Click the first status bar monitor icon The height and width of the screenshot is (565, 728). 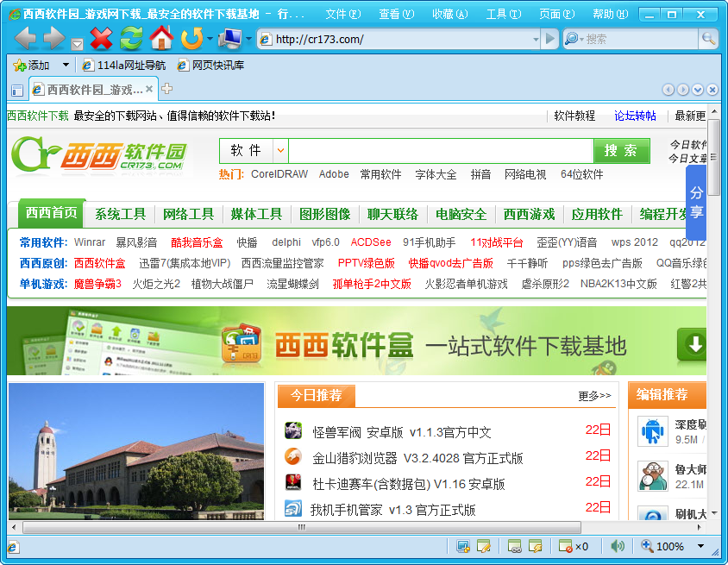click(x=463, y=546)
